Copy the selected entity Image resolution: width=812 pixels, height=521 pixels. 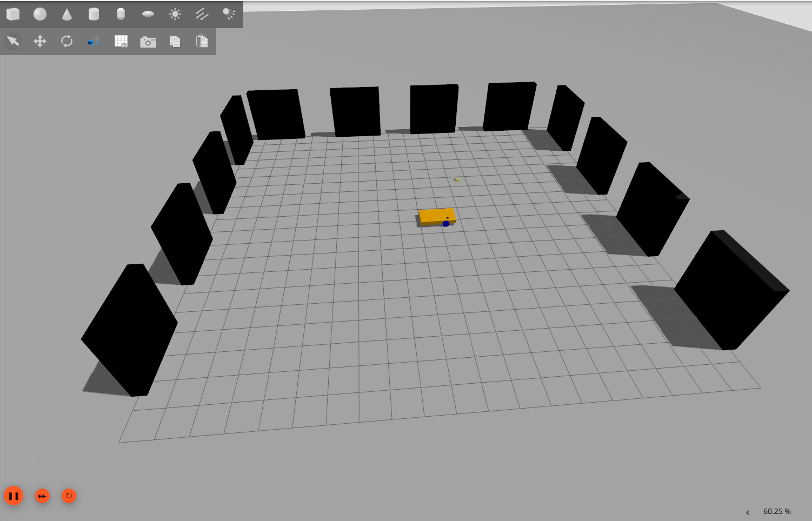click(175, 41)
